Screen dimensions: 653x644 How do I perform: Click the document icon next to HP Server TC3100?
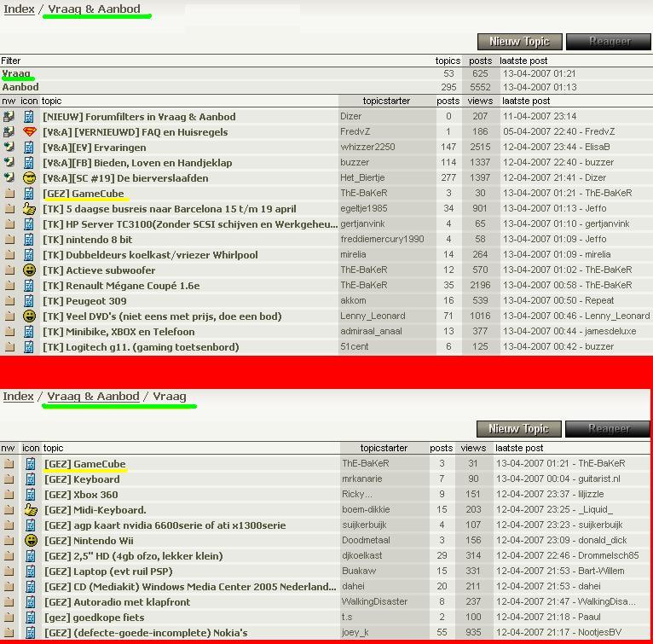[x=29, y=223]
